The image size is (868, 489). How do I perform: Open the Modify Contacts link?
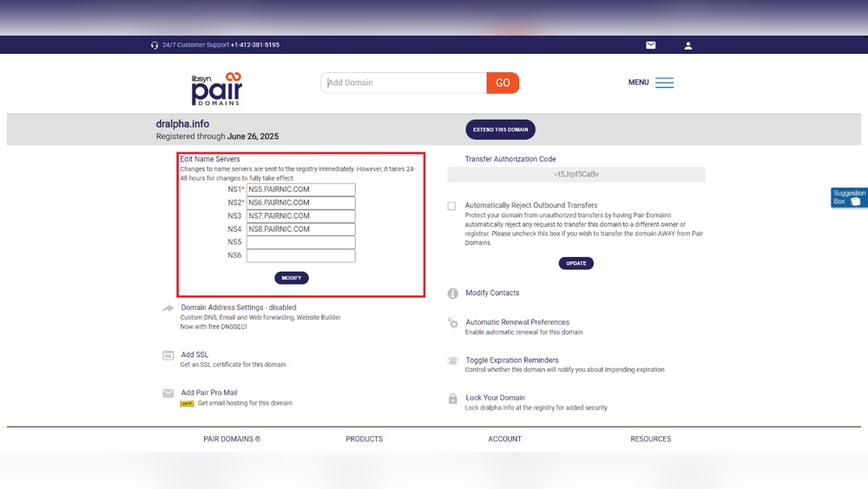point(492,293)
